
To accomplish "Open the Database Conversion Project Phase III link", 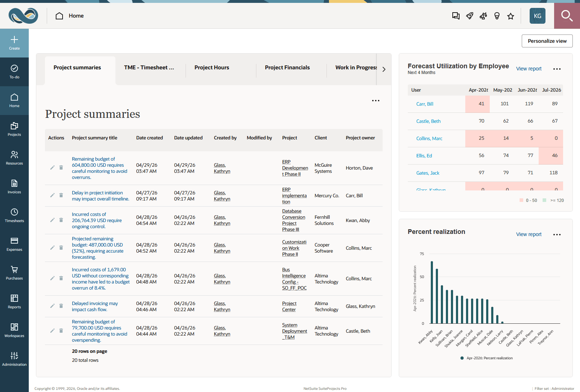I will [294, 220].
